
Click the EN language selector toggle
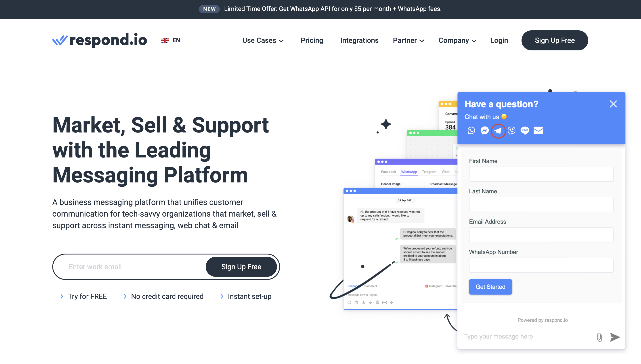(x=171, y=40)
